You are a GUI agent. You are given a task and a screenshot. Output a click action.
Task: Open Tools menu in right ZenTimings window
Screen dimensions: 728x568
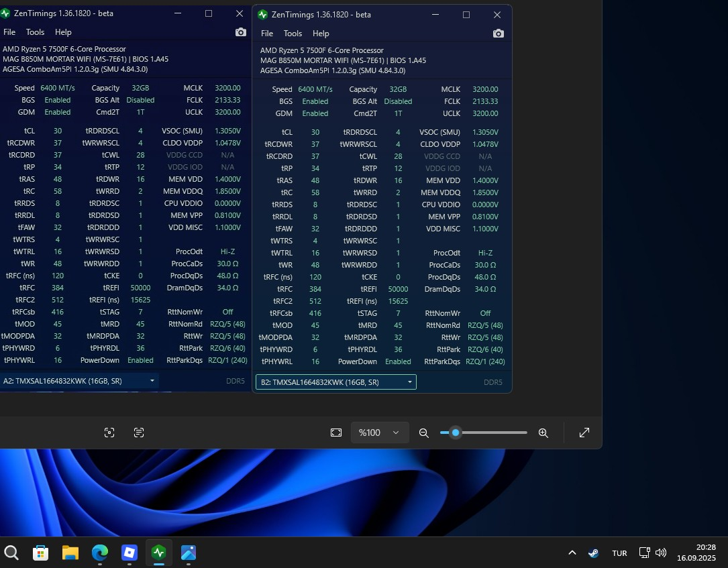point(293,34)
